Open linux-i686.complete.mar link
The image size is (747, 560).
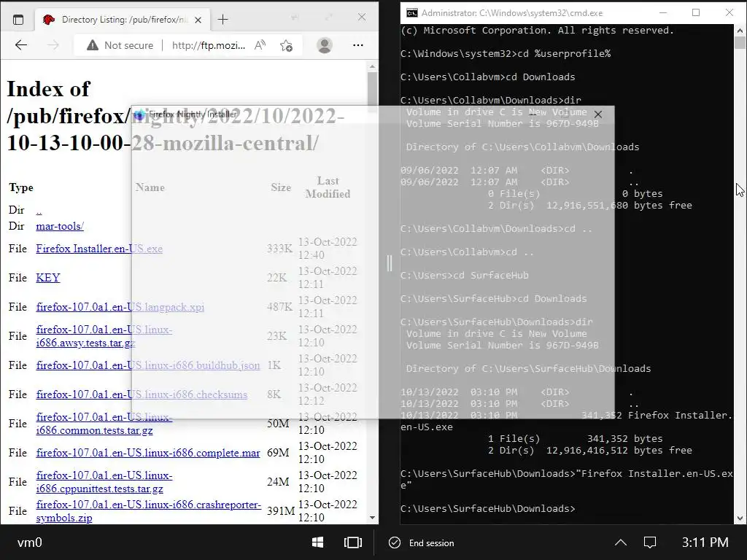[148, 453]
